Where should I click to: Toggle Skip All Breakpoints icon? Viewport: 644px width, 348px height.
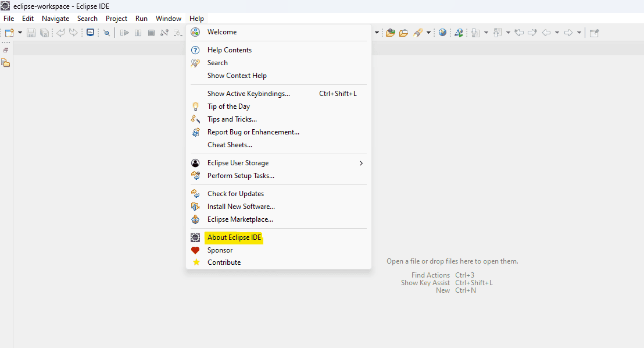click(x=107, y=33)
